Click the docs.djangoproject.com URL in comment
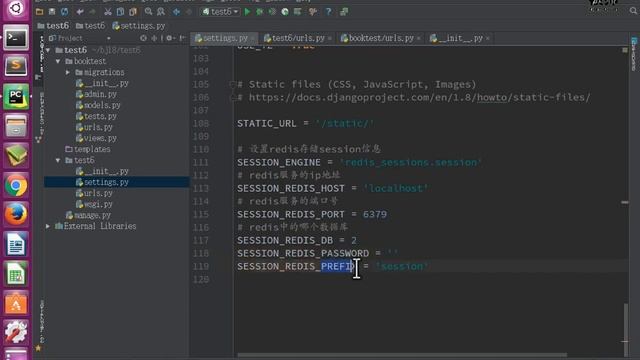Viewport: 640px width, 360px height. pyautogui.click(x=420, y=98)
